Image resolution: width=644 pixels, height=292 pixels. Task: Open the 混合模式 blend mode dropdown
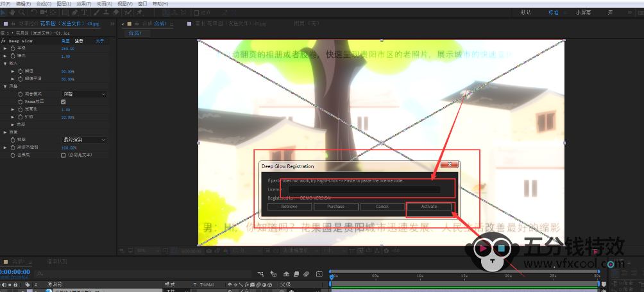[84, 94]
